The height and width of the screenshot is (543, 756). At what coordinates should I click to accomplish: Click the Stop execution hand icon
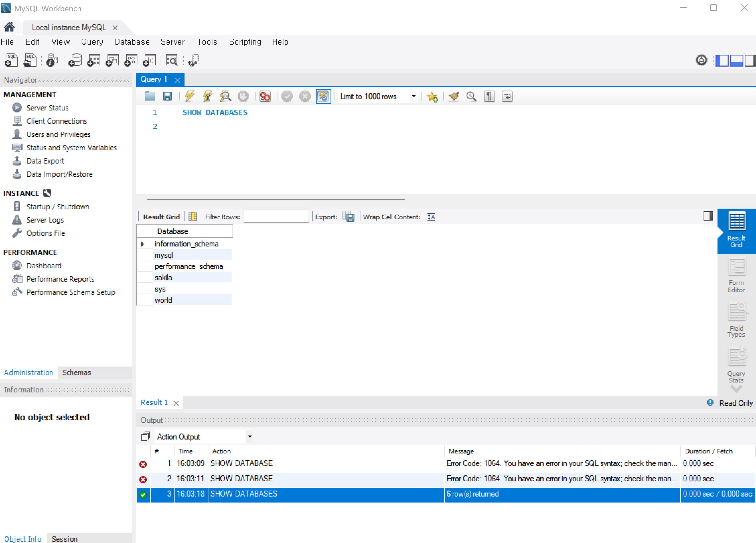(x=243, y=97)
